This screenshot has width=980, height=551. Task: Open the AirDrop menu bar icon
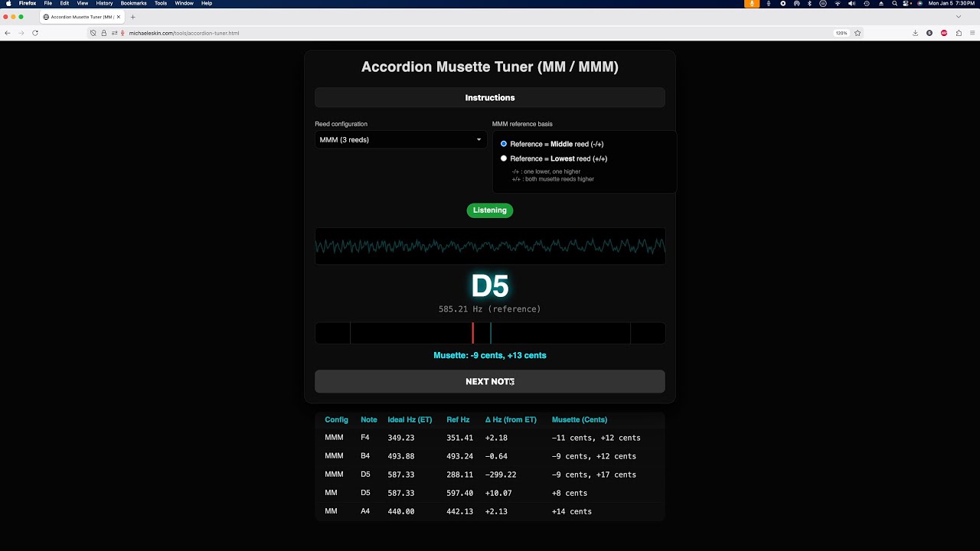click(796, 3)
